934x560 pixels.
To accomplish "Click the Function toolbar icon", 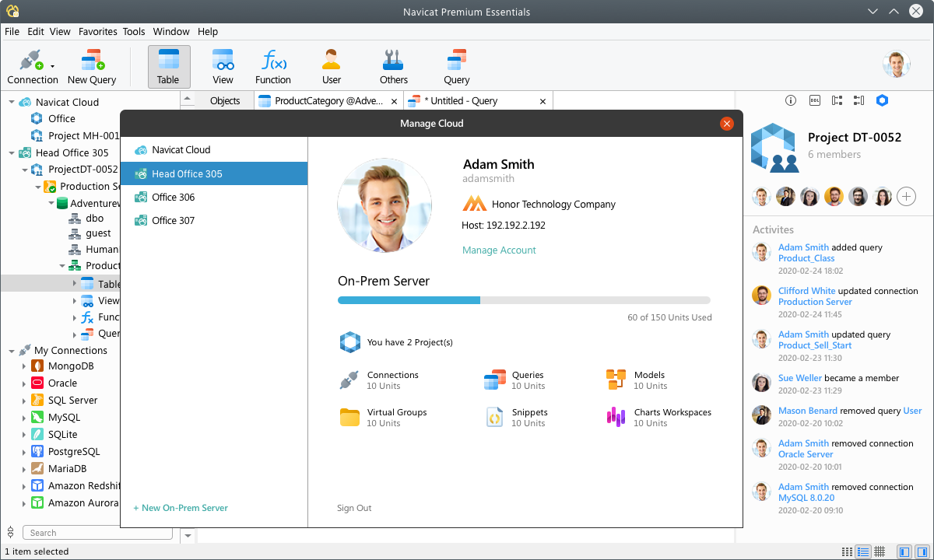I will coord(273,61).
